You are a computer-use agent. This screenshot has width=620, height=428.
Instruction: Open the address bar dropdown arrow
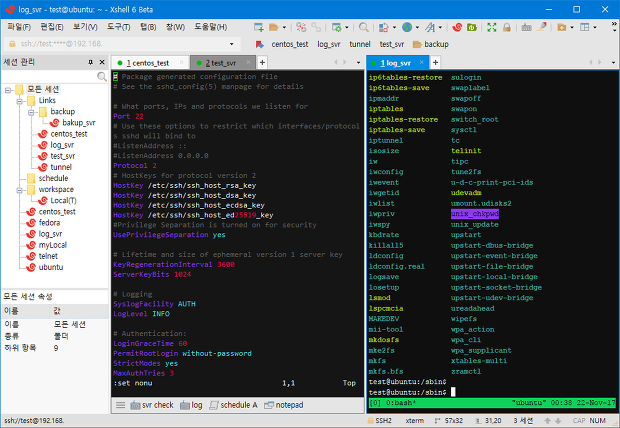coord(231,44)
